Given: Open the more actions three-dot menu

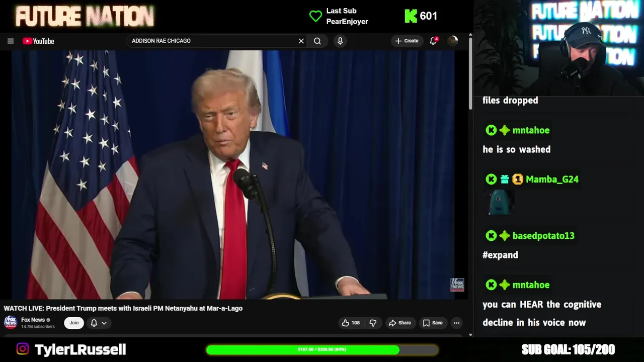Looking at the screenshot, I should point(456,323).
